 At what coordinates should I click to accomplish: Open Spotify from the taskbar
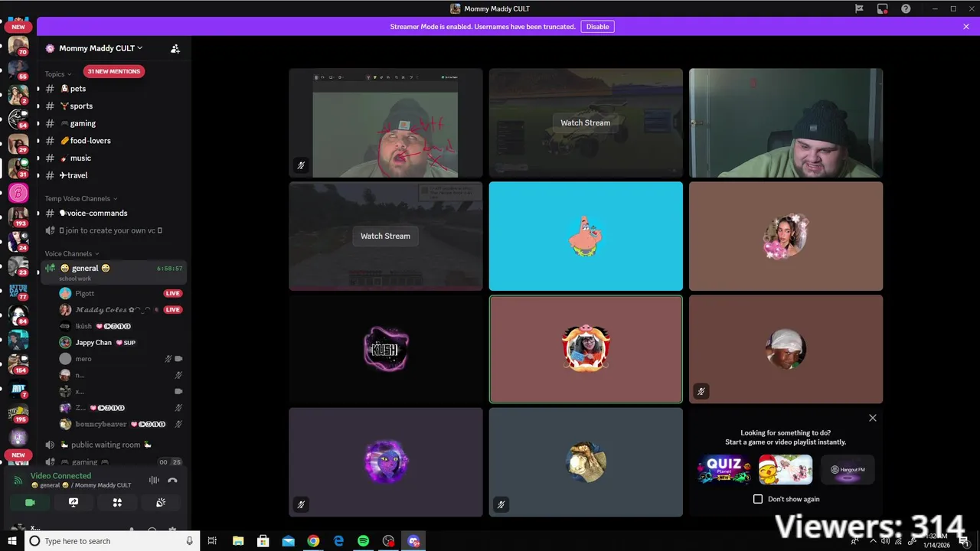click(x=363, y=541)
